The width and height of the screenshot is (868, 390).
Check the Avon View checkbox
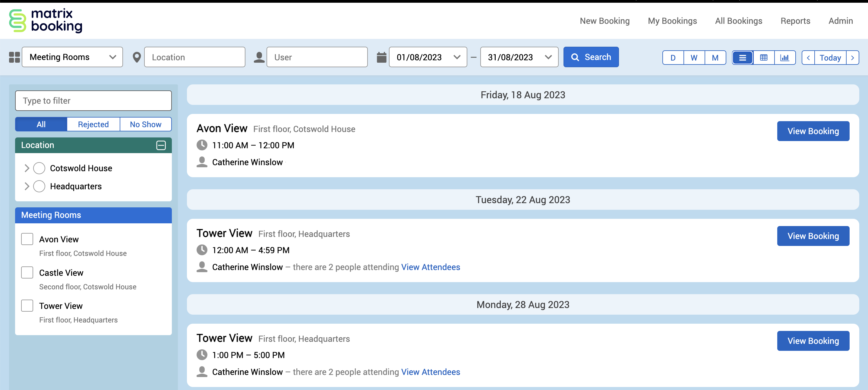(27, 239)
